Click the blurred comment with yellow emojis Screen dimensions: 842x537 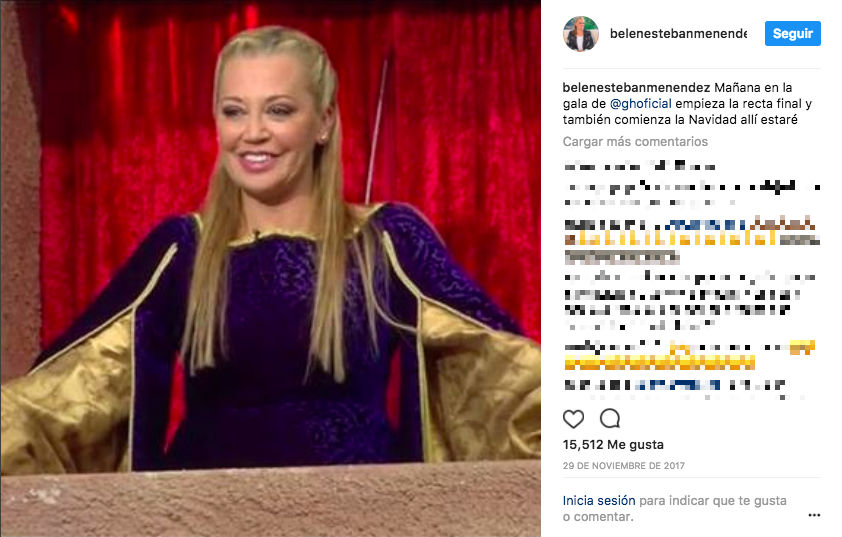(689, 355)
